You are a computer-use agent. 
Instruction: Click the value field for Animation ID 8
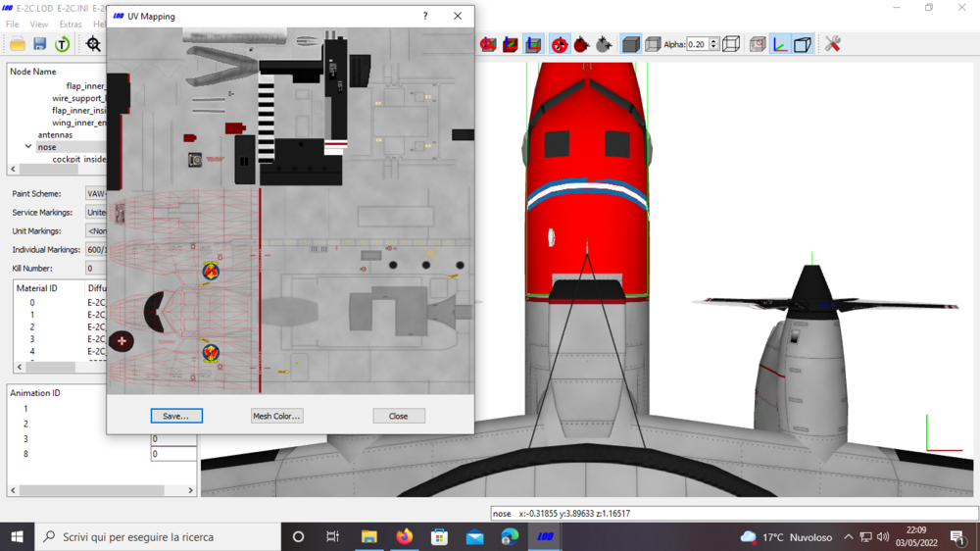point(173,454)
